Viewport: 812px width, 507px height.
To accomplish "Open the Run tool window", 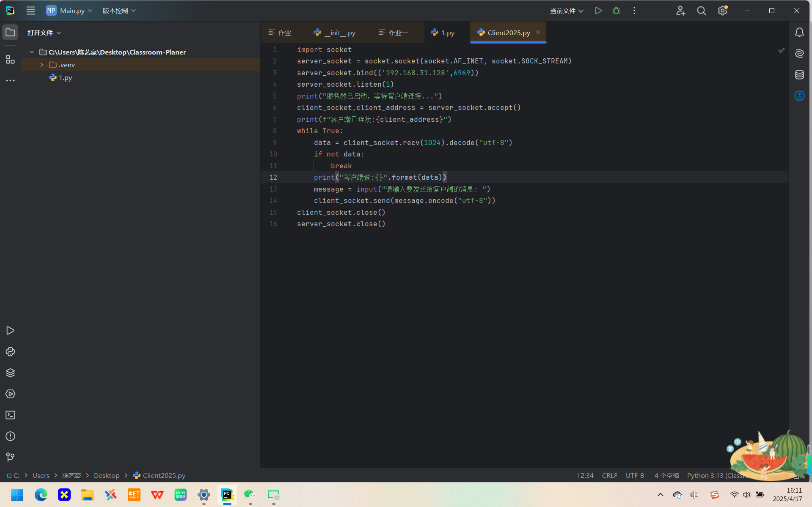I will 10,330.
